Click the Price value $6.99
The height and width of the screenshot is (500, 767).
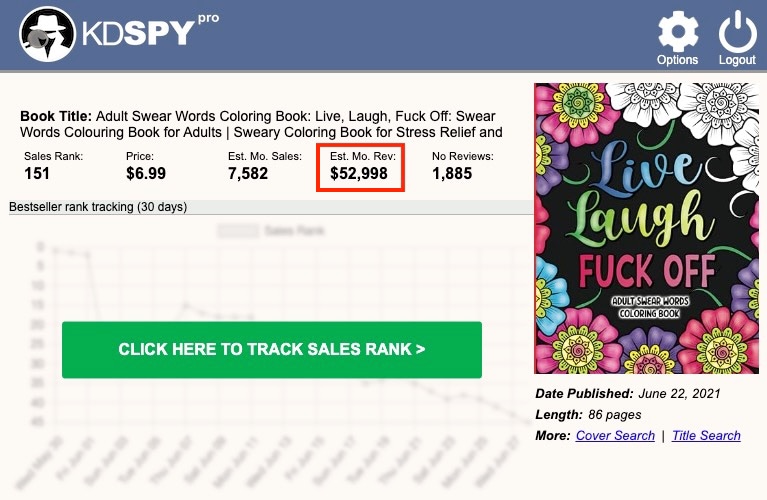pyautogui.click(x=146, y=174)
